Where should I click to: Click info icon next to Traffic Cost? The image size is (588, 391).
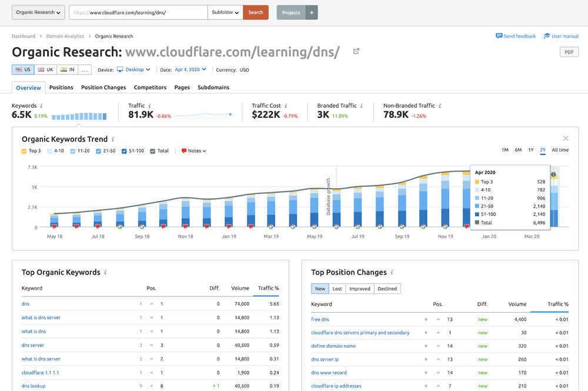(x=286, y=106)
